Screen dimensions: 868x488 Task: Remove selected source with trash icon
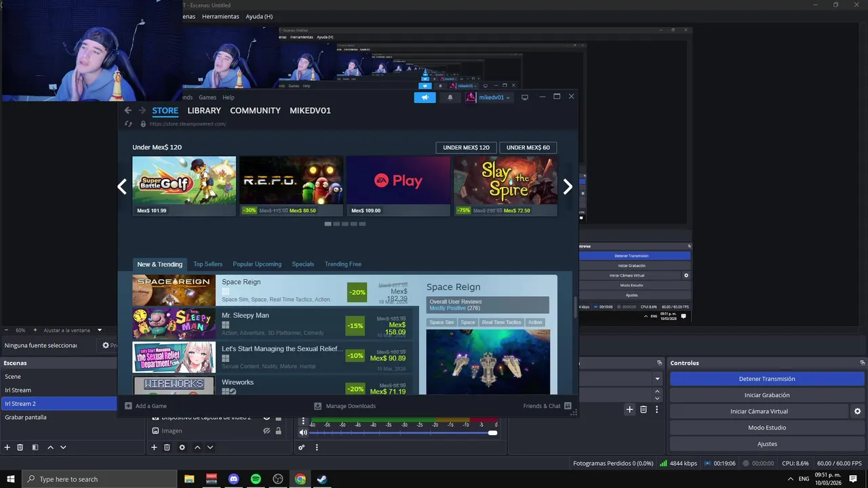(167, 447)
